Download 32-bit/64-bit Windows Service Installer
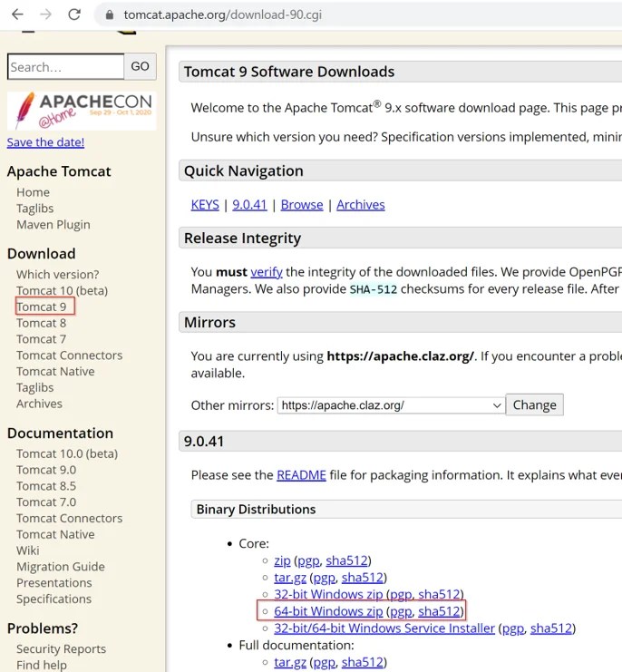 pyautogui.click(x=384, y=628)
